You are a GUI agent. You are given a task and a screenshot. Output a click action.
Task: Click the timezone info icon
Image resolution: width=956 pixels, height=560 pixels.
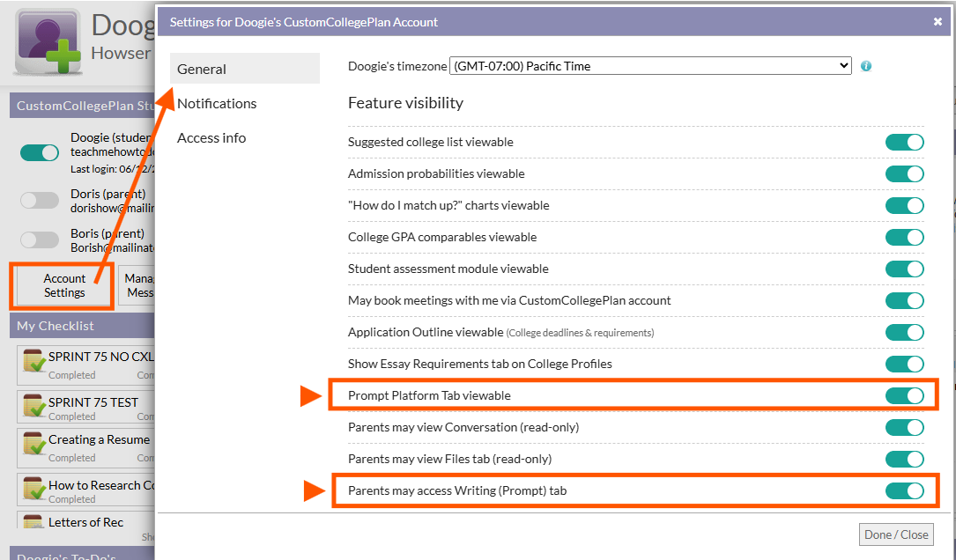866,66
